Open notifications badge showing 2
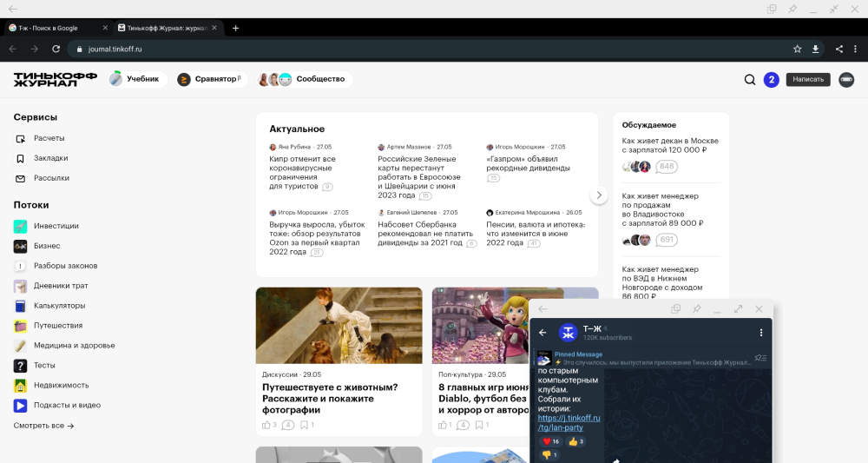Screen dimensions: 868x463 coord(771,80)
